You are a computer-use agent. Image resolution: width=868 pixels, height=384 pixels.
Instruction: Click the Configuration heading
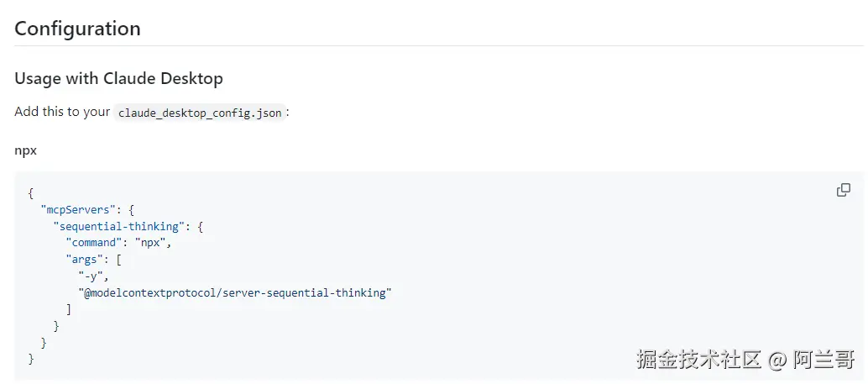77,29
